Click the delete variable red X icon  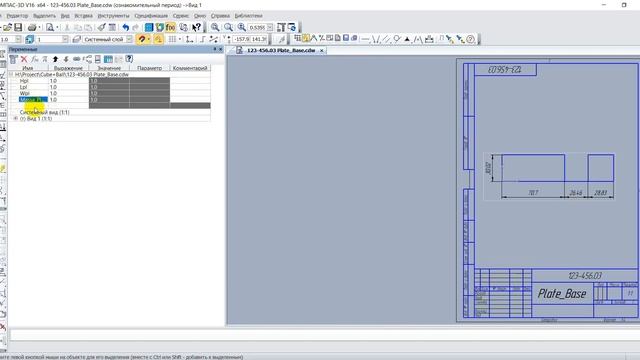coord(24,59)
